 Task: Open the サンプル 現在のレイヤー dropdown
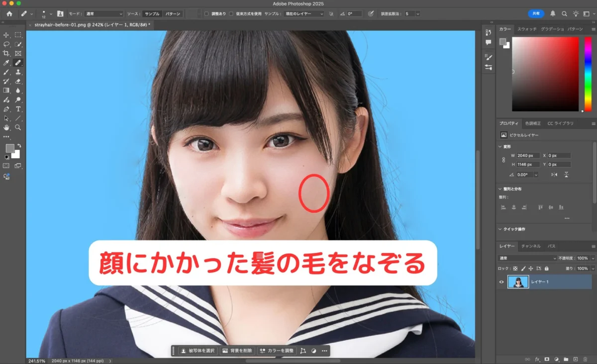coord(304,14)
